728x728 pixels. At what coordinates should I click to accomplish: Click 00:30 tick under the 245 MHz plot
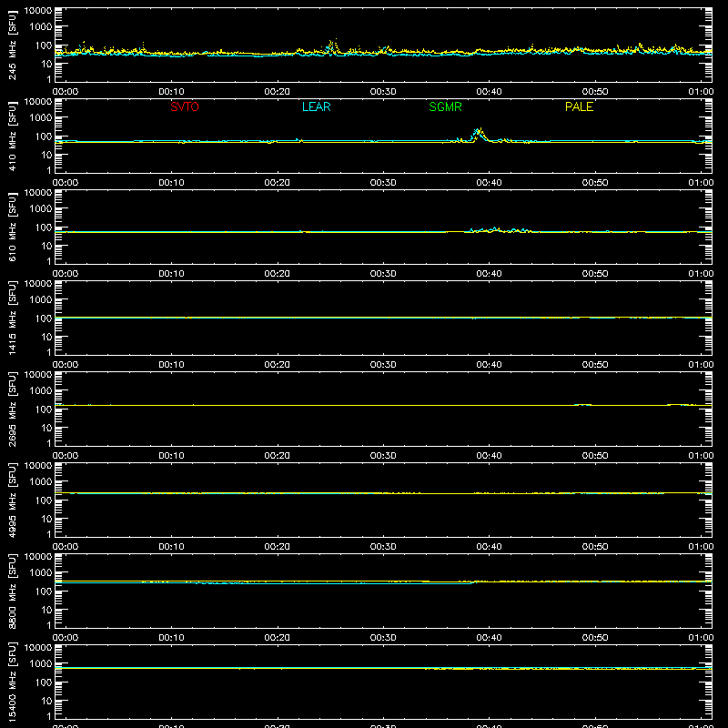[x=383, y=92]
